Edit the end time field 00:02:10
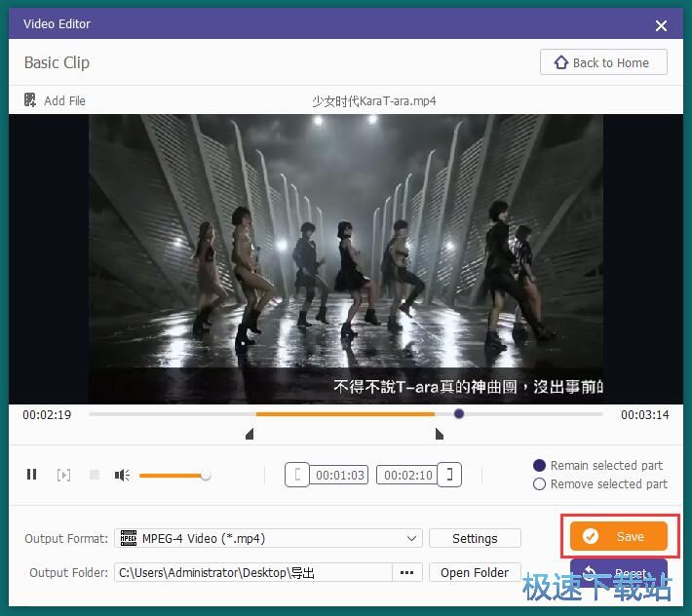 [407, 475]
